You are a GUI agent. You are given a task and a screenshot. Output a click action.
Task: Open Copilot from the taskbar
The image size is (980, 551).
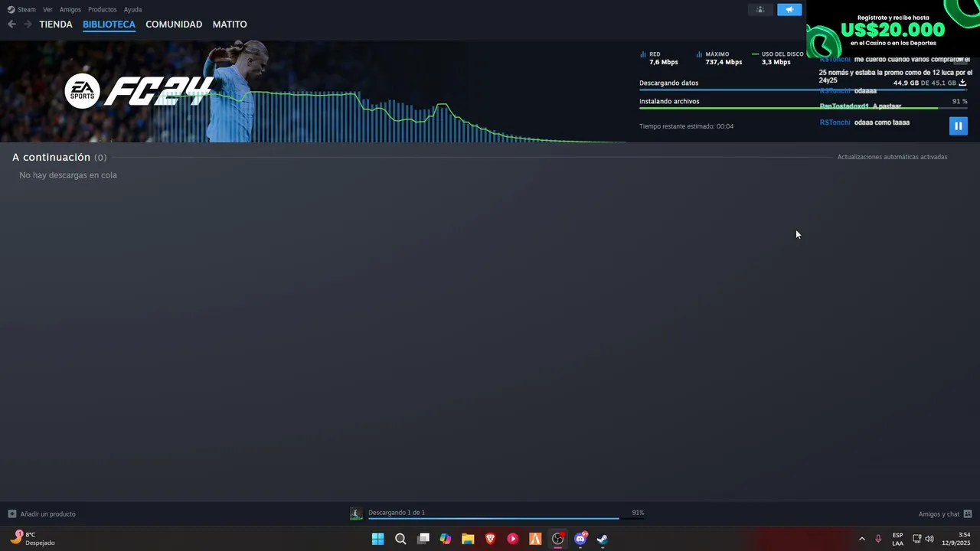coord(446,539)
